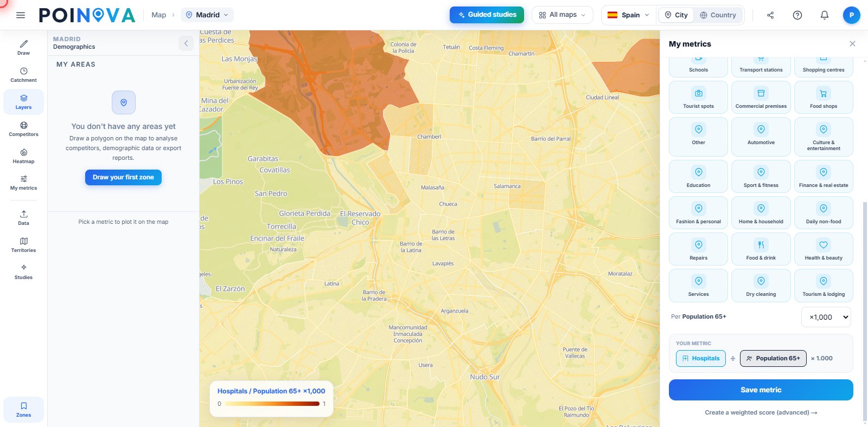Open the Territories section

coord(23,245)
